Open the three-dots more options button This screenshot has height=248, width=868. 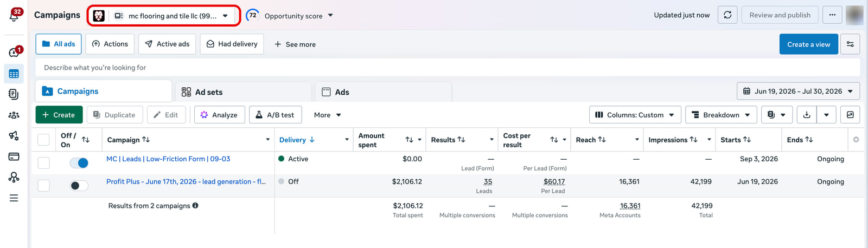coord(832,15)
